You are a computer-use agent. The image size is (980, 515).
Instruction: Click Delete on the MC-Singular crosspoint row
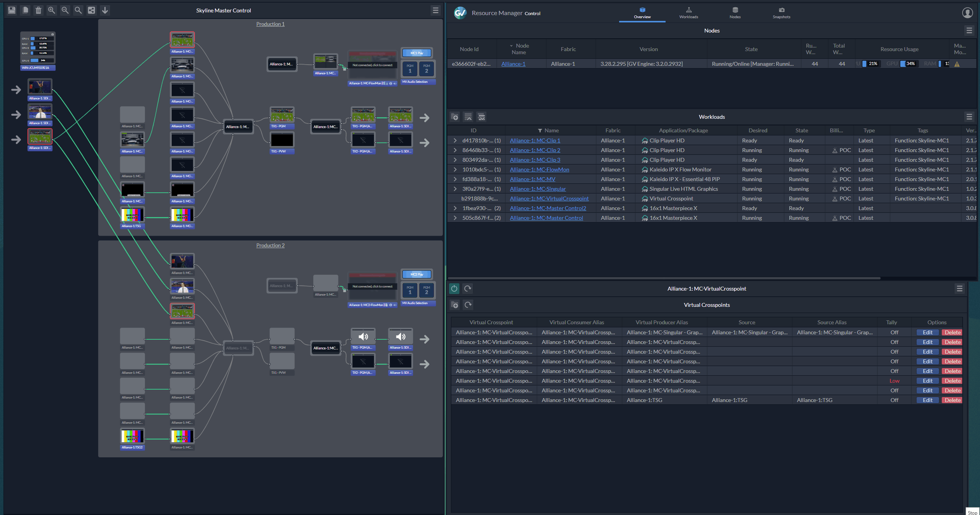point(952,332)
